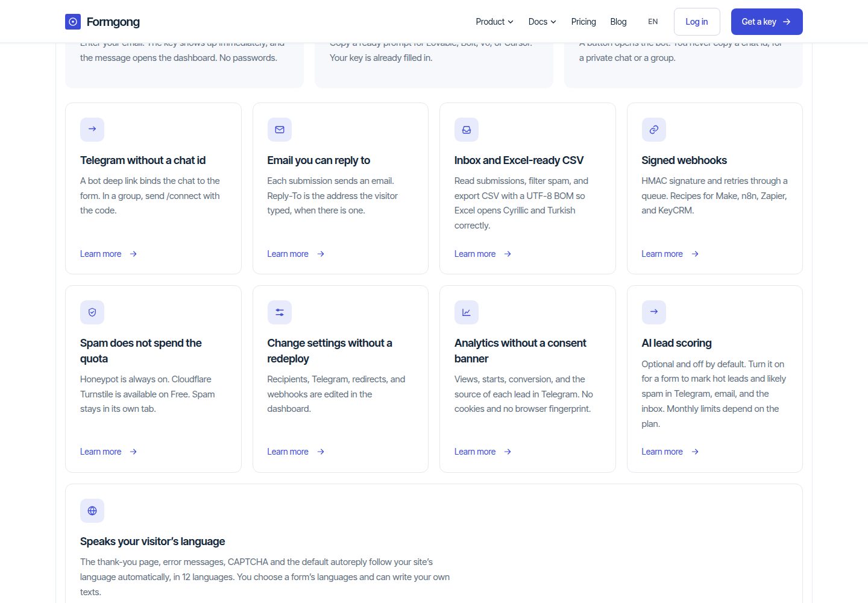Select the heading 'Signed webhooks'
This screenshot has height=603, width=868.
pos(684,160)
